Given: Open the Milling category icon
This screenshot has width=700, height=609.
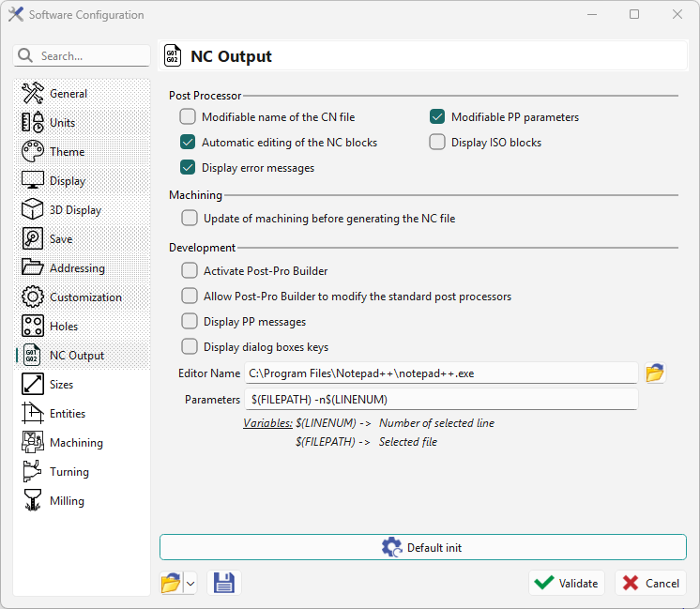Looking at the screenshot, I should pos(33,501).
